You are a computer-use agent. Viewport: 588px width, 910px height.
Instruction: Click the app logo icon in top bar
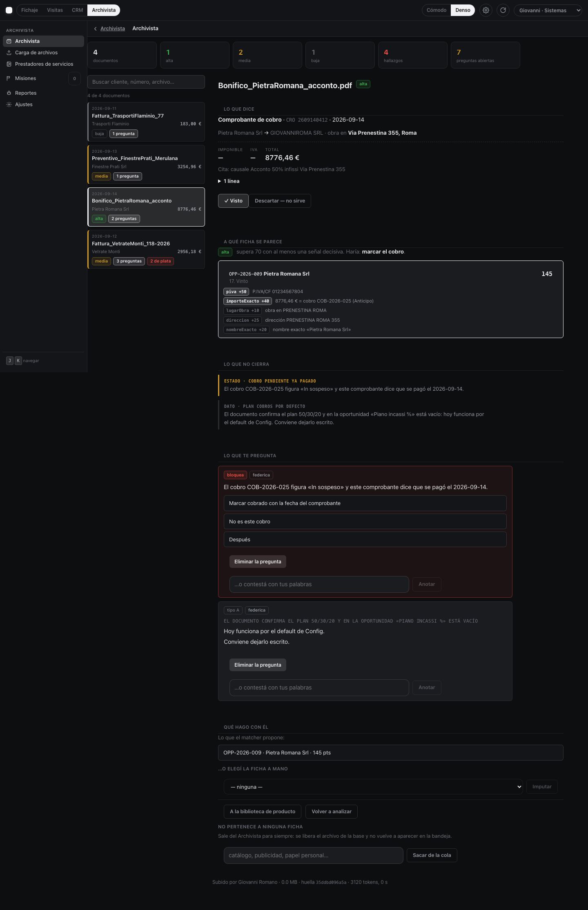tap(9, 10)
